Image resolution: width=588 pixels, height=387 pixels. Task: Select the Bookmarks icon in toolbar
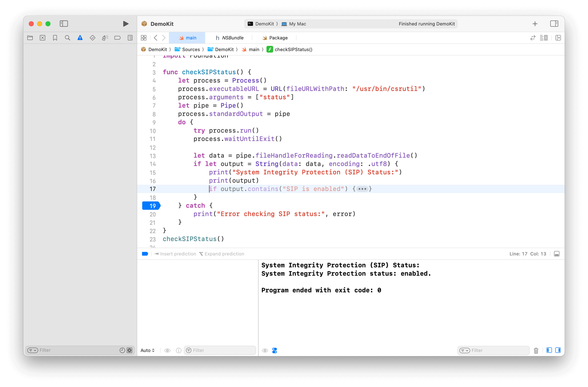pyautogui.click(x=55, y=38)
